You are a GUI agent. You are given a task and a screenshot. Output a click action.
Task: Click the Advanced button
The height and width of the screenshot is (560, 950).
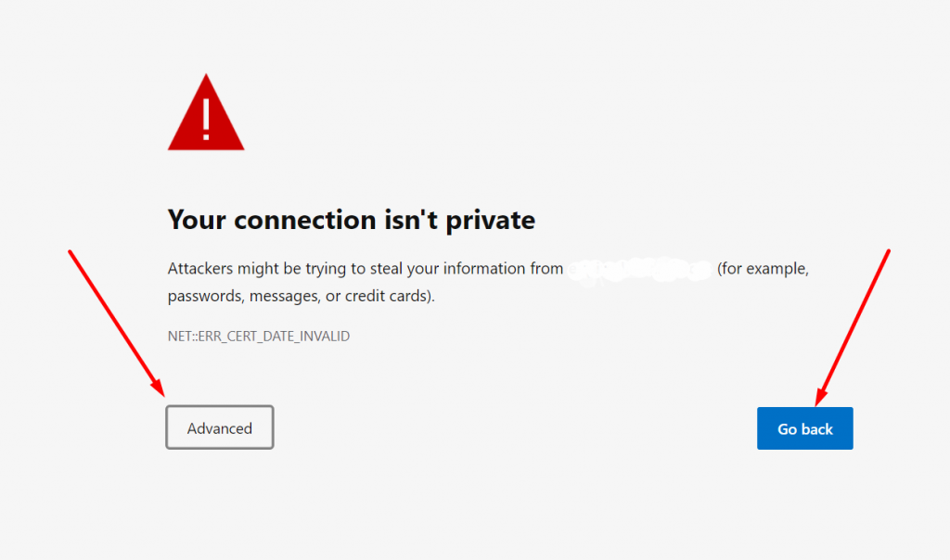pyautogui.click(x=220, y=428)
